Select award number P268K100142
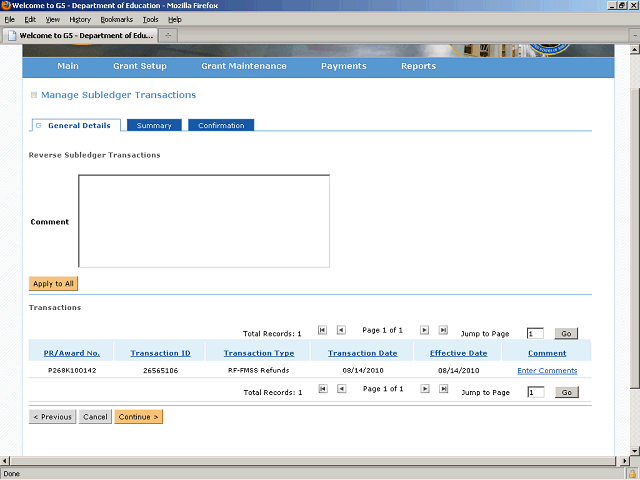640x480 pixels. click(72, 371)
